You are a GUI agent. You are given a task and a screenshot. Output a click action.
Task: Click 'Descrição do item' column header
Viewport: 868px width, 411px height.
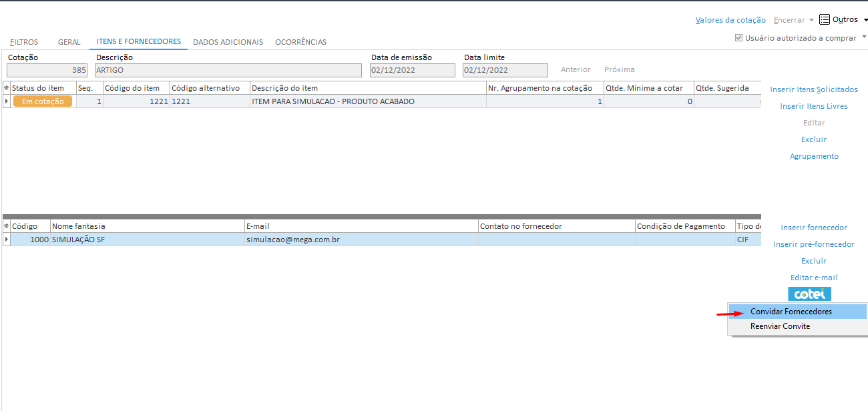(x=368, y=88)
